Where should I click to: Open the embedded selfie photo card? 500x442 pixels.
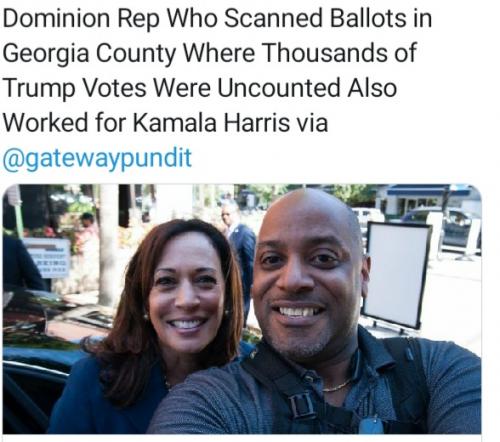tap(242, 309)
